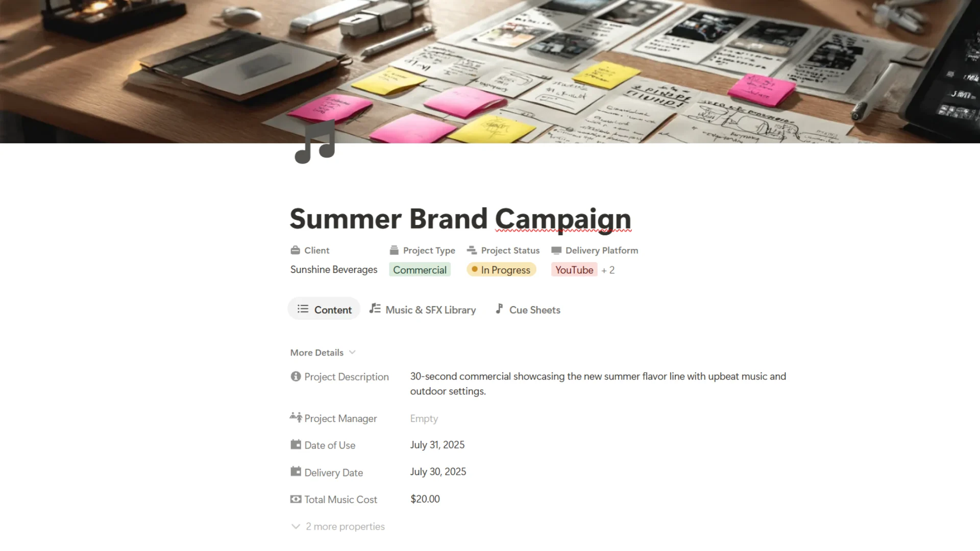Screen dimensions: 980x551
Task: Open the Cue Sheets tab
Action: pyautogui.click(x=528, y=310)
